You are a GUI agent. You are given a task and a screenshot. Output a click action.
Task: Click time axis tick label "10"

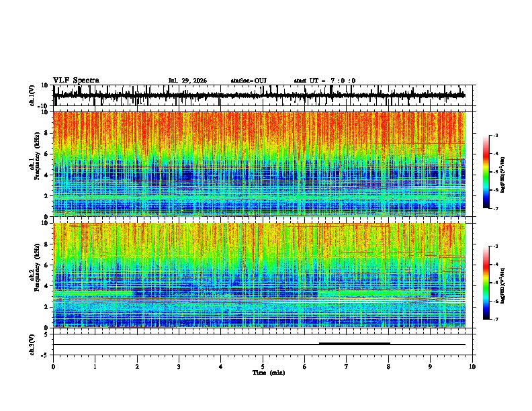point(472,367)
